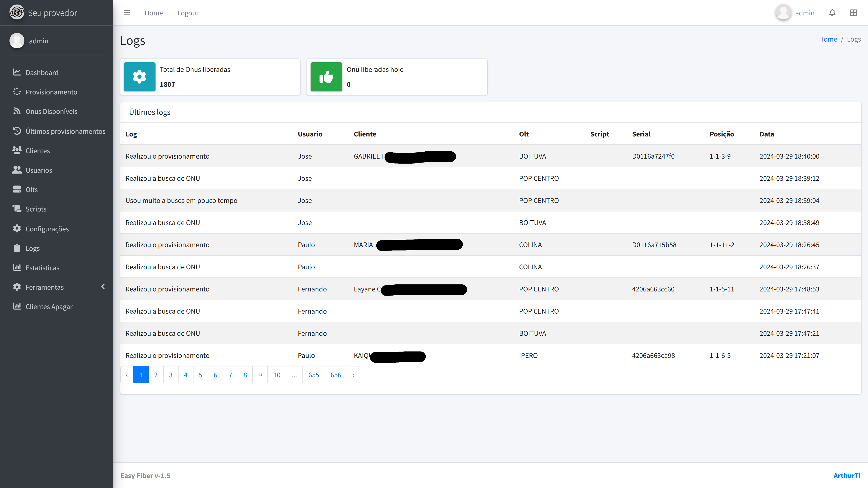Click the Estatísticas bar chart icon
This screenshot has width=868, height=488.
click(x=17, y=267)
